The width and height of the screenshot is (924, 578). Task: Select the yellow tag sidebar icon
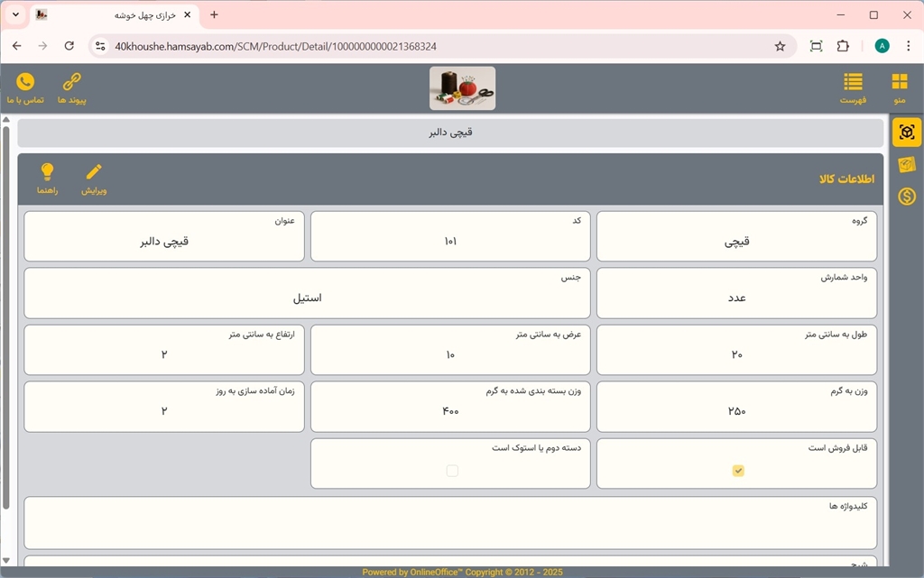pos(907,164)
